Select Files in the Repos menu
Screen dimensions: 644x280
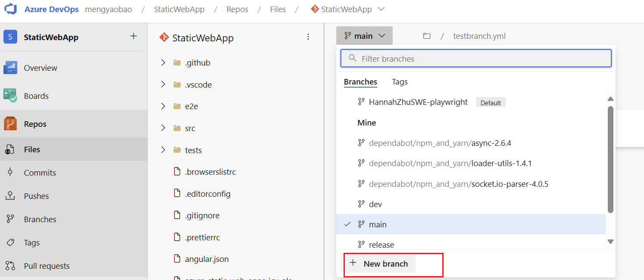coord(74,149)
